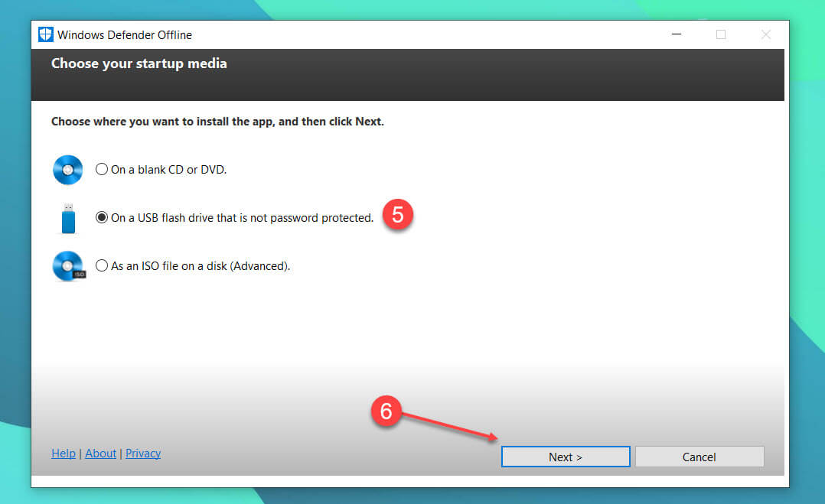Click the blue USB flash drive icon
Screen dimensions: 825x504
68,218
